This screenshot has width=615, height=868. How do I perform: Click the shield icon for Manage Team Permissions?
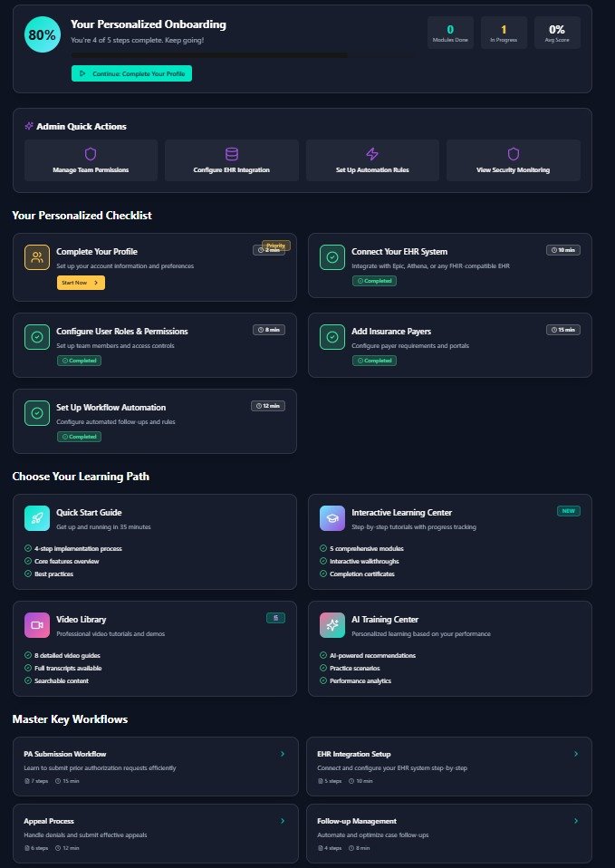click(x=90, y=154)
